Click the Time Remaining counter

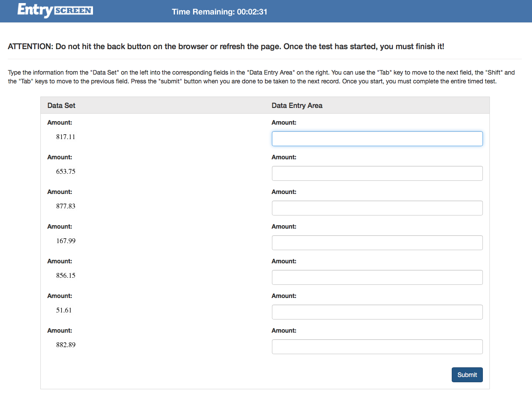[219, 11]
